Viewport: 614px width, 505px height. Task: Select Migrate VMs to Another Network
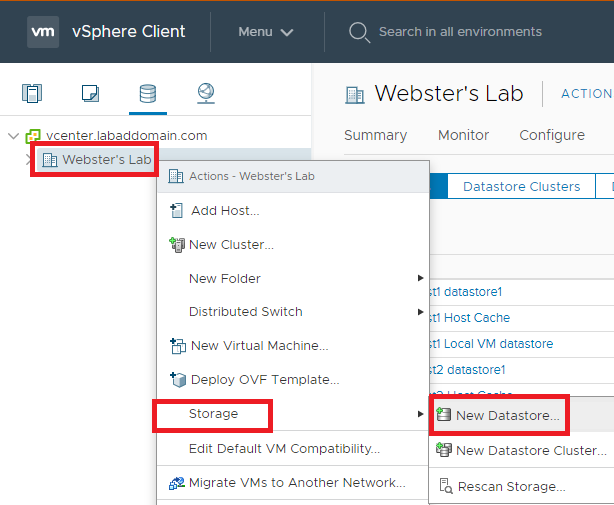click(x=297, y=483)
